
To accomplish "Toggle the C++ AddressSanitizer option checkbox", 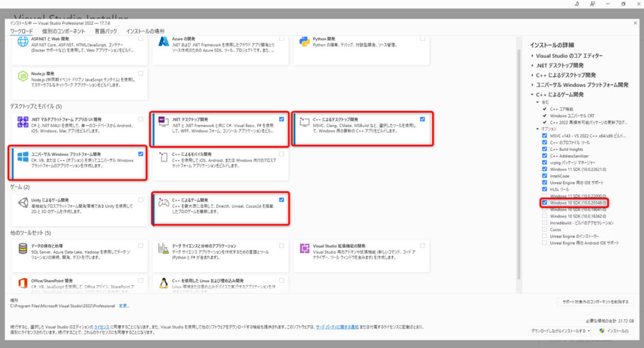I will click(x=545, y=156).
